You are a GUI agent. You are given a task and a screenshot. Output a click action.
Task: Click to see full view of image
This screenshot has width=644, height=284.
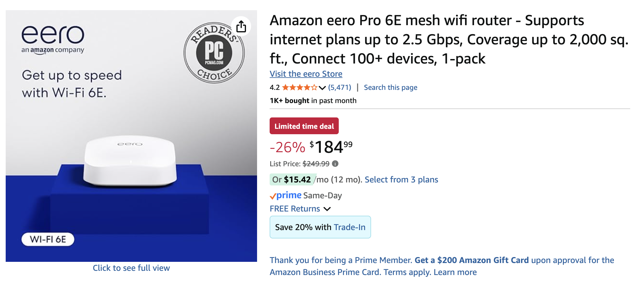click(x=131, y=268)
